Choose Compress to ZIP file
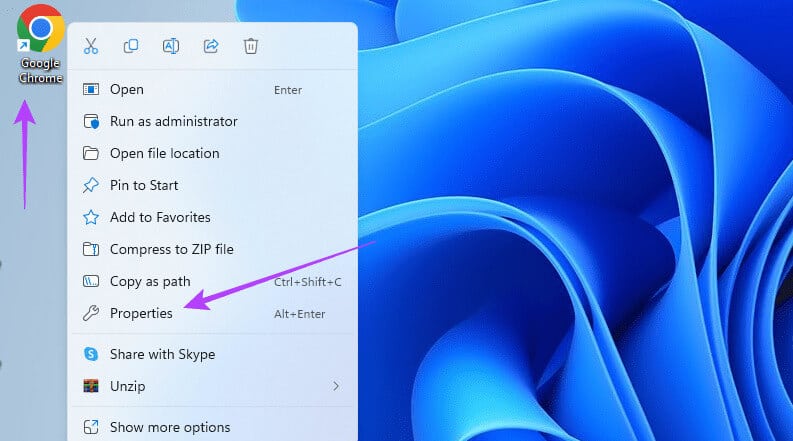 click(x=212, y=249)
